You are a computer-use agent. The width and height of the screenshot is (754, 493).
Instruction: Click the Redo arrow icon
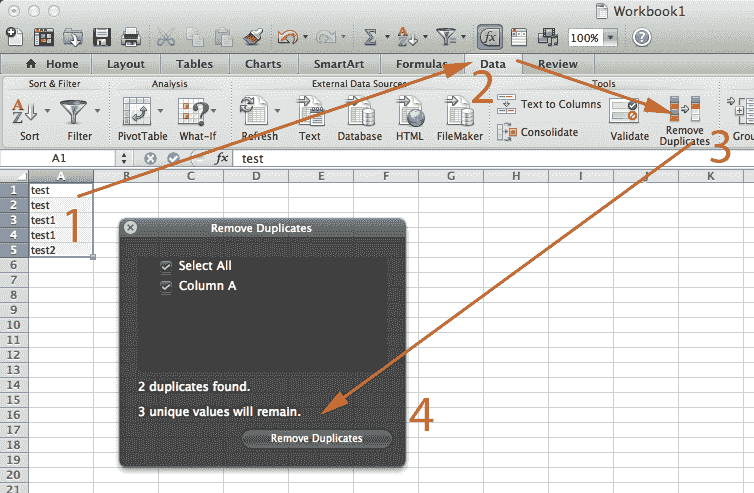coord(326,37)
